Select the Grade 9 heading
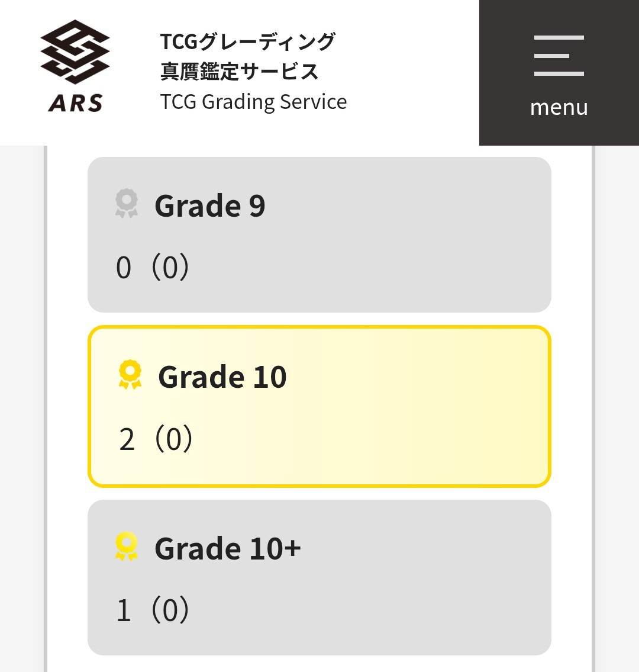The image size is (639, 672). coord(209,206)
